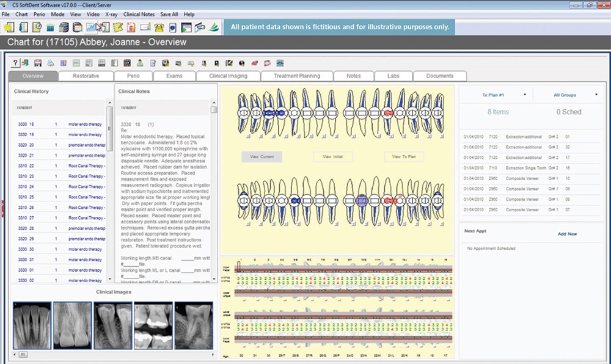611x364 pixels.
Task: Click down arrow of Clinical History scrollbar
Action: click(109, 279)
